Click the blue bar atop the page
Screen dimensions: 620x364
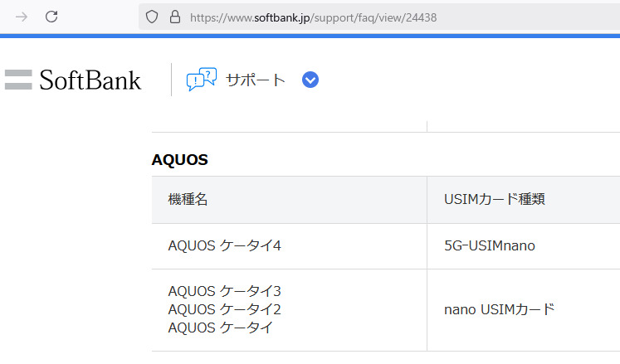[x=310, y=36]
